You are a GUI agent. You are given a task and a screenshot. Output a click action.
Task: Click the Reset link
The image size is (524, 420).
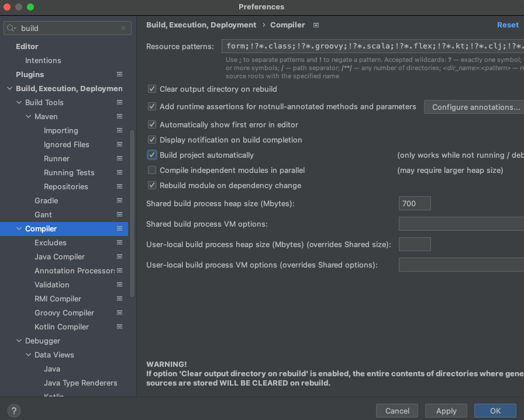click(x=508, y=25)
